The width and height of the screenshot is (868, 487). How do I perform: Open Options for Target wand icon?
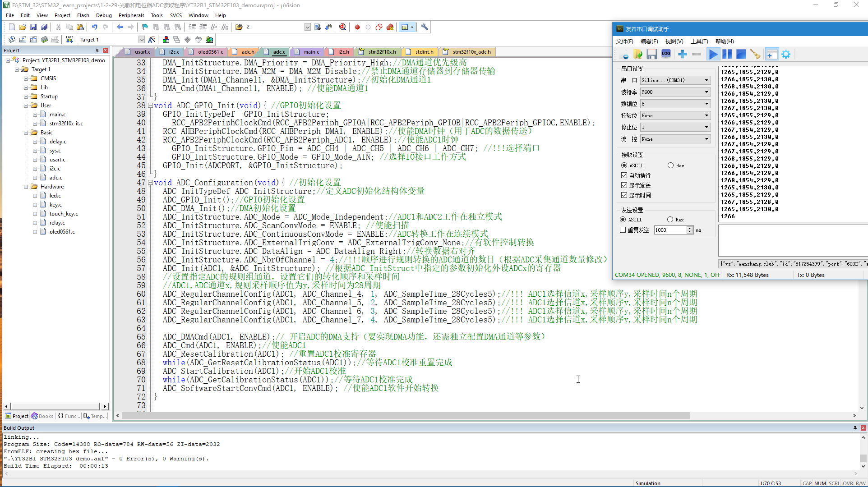[152, 40]
